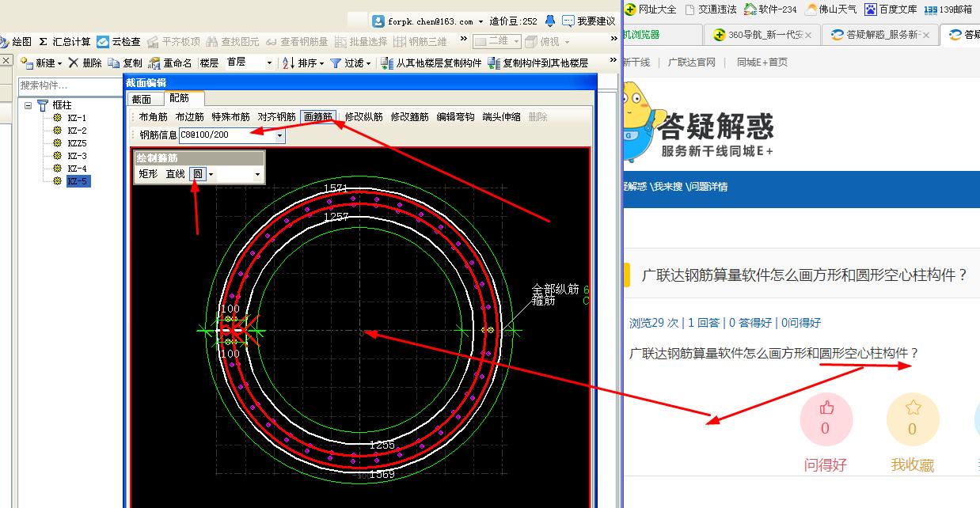980x508 pixels.
Task: Click the 特殊布筋 command
Action: pos(230,117)
